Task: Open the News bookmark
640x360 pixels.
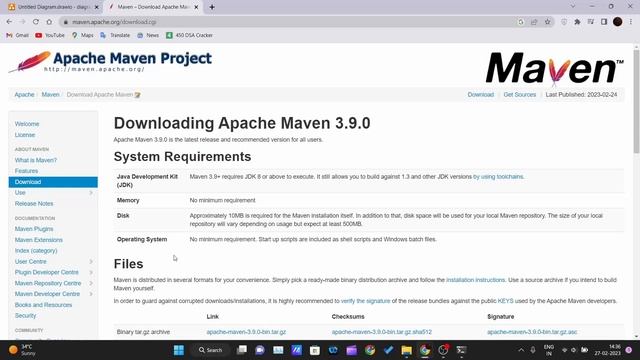Action: 148,35
